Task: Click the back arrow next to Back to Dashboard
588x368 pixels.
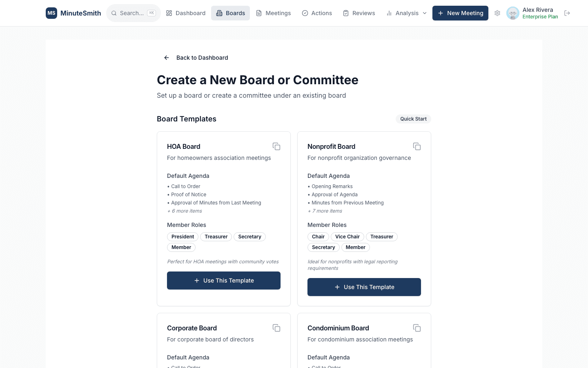Action: 166,58
